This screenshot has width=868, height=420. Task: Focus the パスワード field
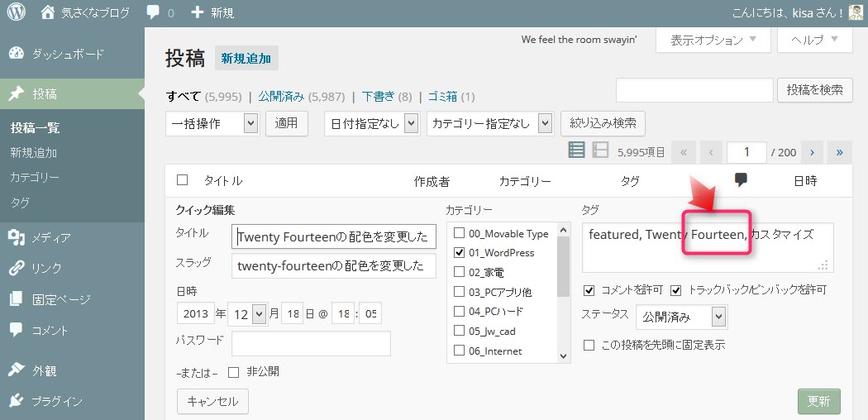click(311, 343)
